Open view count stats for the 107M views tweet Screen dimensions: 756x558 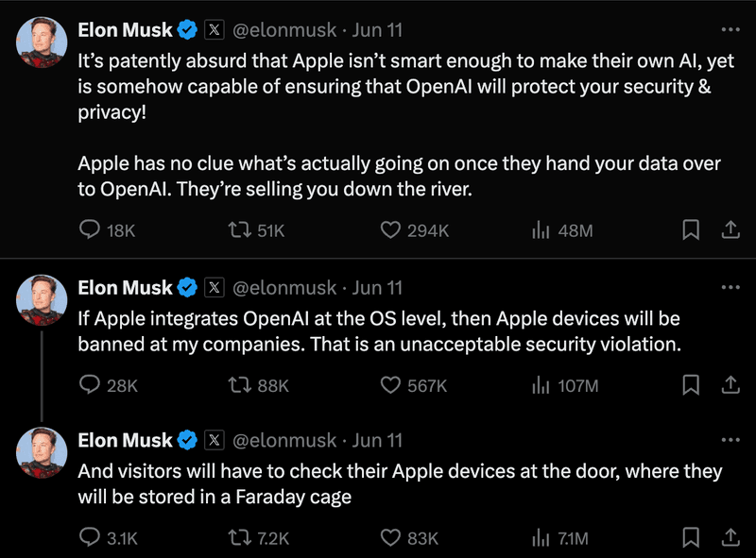click(539, 386)
